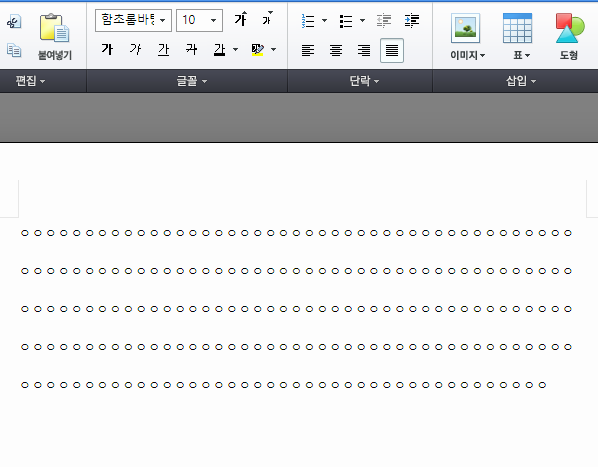Click the decrease indent icon
This screenshot has height=467, width=598.
click(x=384, y=21)
